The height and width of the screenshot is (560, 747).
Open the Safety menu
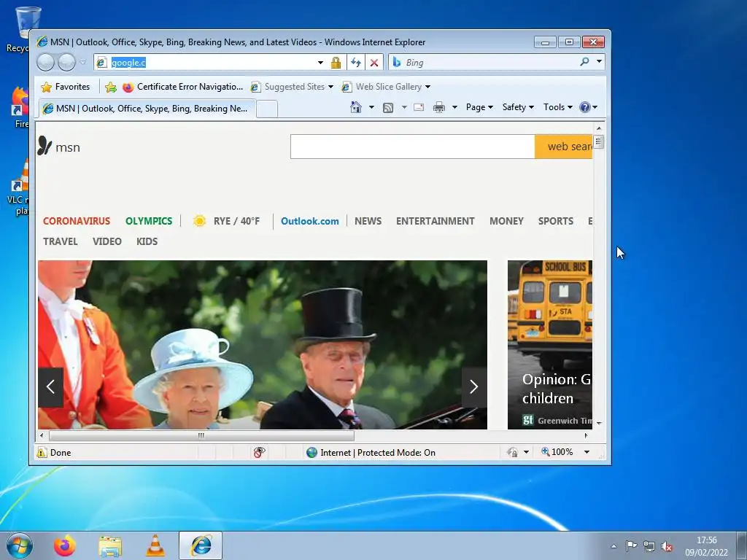point(518,107)
